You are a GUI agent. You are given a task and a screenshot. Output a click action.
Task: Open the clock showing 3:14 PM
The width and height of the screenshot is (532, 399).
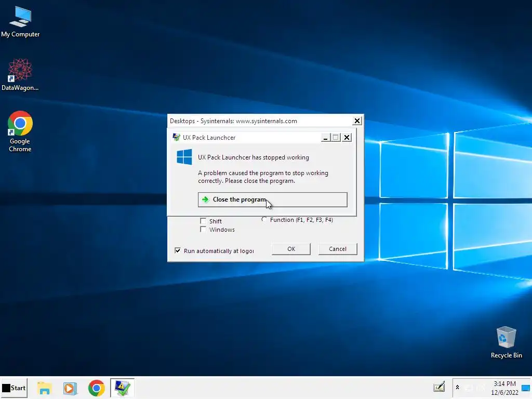pyautogui.click(x=504, y=388)
